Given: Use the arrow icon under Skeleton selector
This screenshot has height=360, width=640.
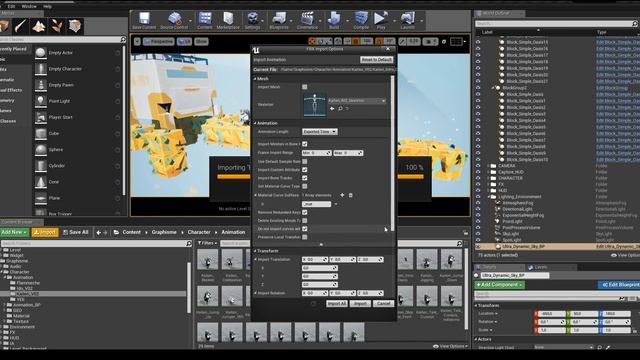Looking at the screenshot, I should tap(332, 109).
